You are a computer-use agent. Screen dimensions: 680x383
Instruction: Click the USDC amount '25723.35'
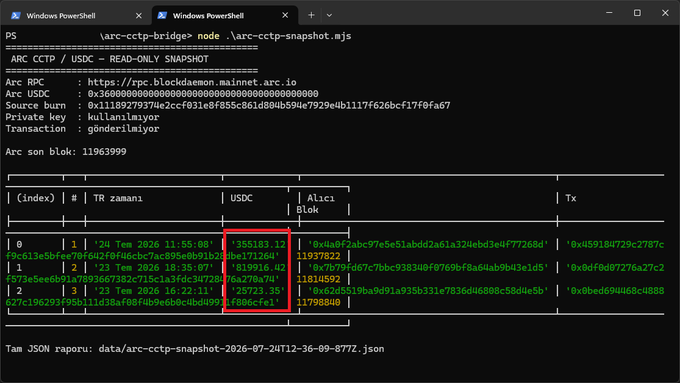click(x=258, y=291)
